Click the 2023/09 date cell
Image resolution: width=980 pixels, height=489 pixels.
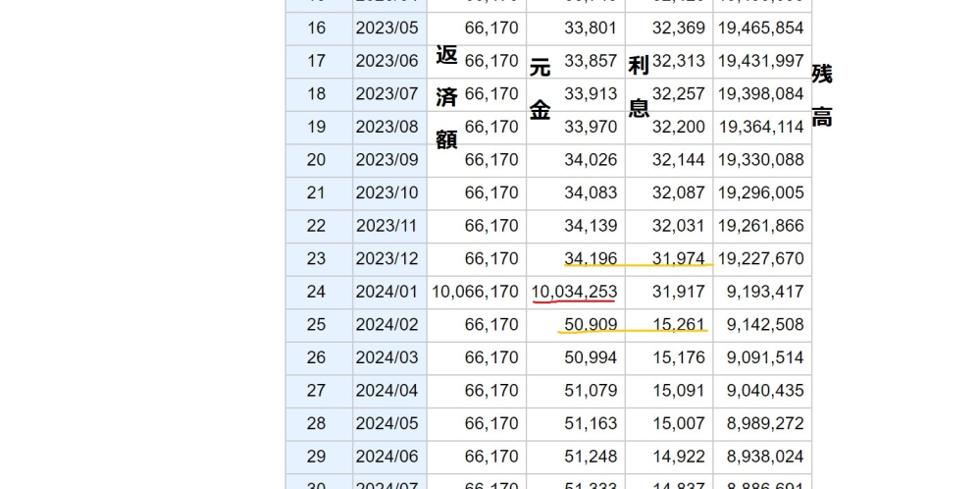(x=387, y=160)
